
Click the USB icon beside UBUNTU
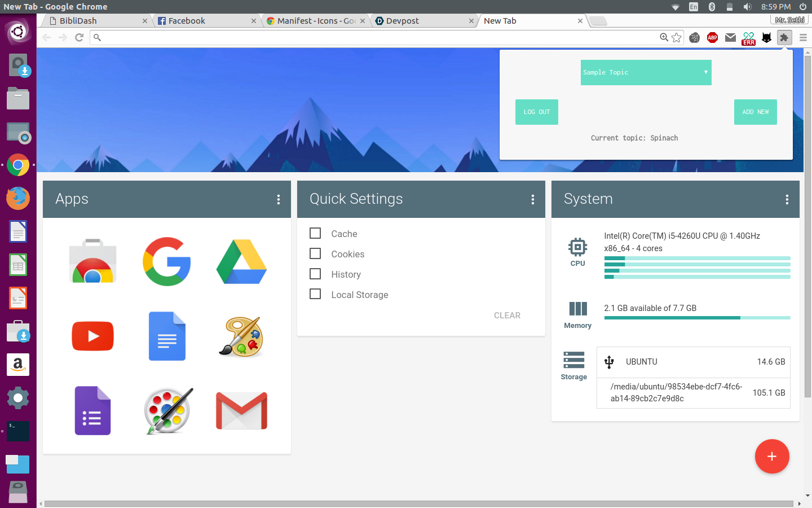[x=609, y=362]
